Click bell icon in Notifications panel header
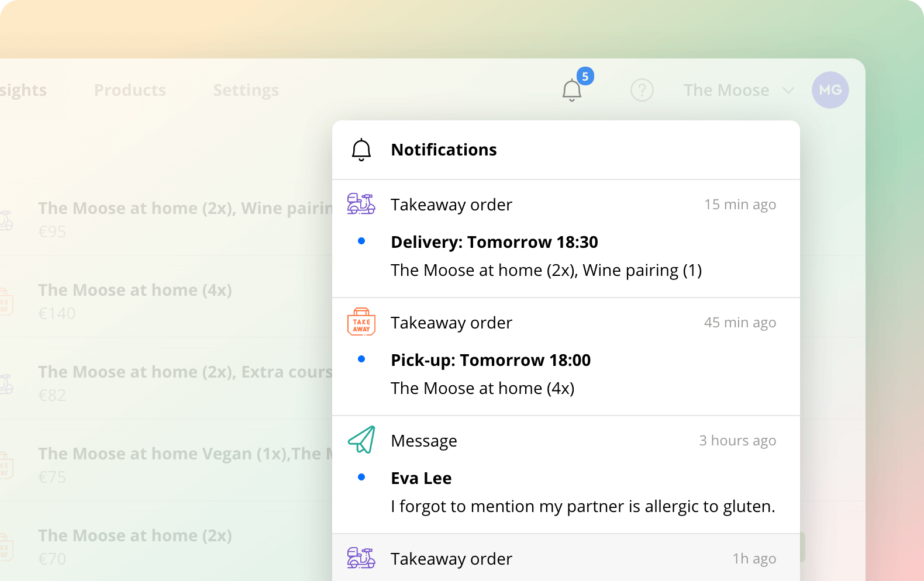 pyautogui.click(x=361, y=150)
